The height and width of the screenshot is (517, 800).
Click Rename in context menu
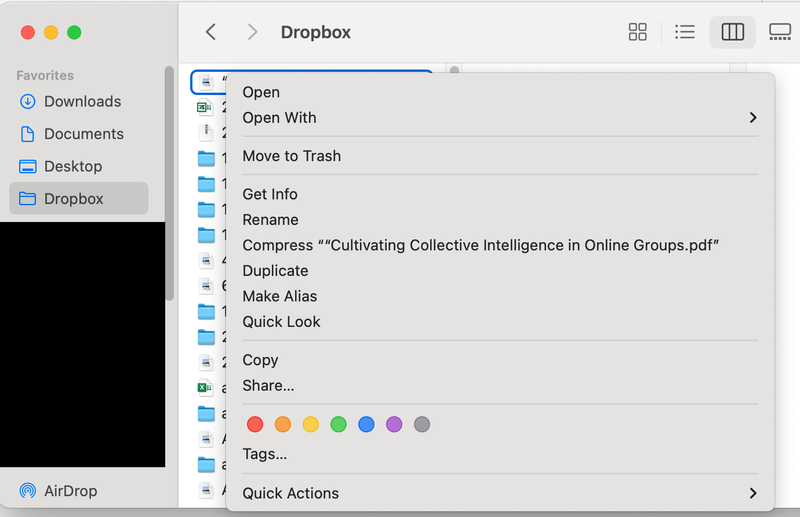coord(270,220)
